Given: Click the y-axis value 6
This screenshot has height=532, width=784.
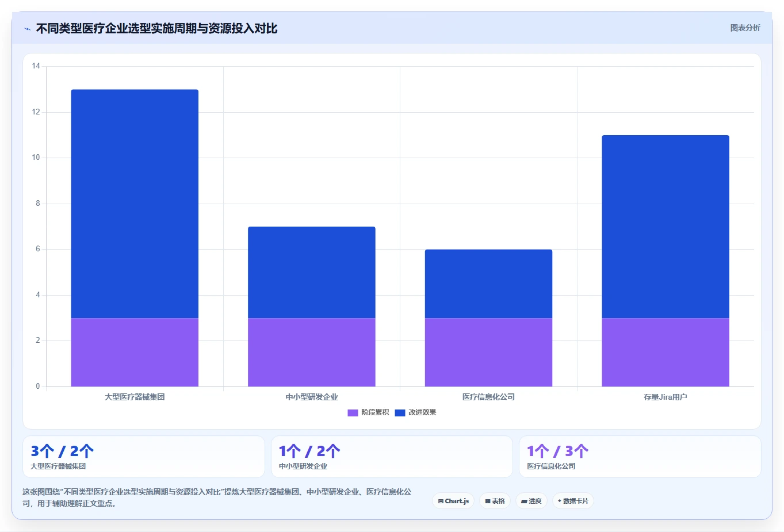Looking at the screenshot, I should pyautogui.click(x=38, y=249).
